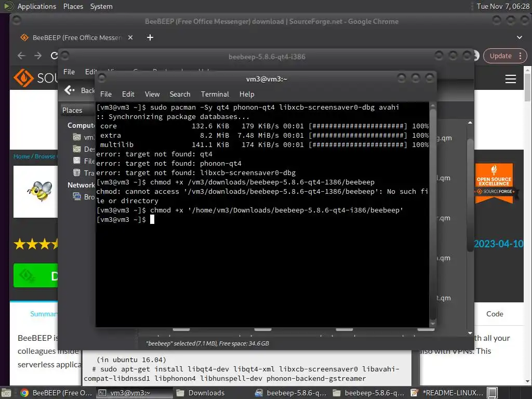
Task: Click the terminal vertical scrollbar
Action: [x=433, y=215]
